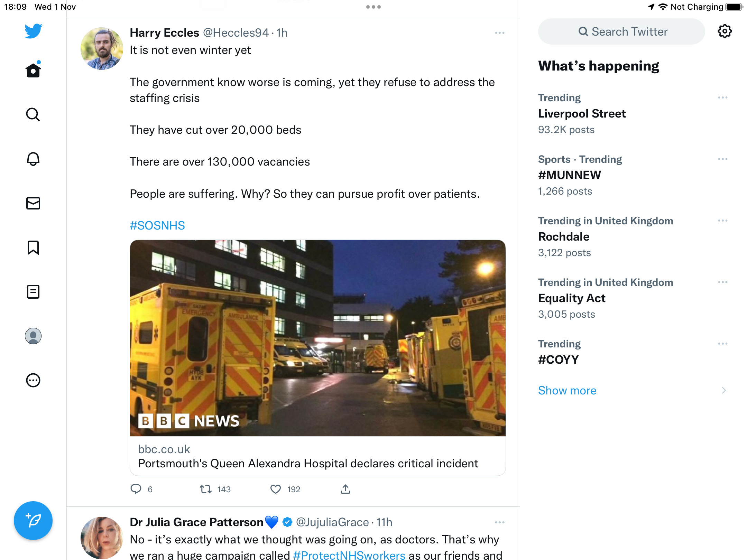Open search settings gear icon
The image size is (747, 560).
725,31
